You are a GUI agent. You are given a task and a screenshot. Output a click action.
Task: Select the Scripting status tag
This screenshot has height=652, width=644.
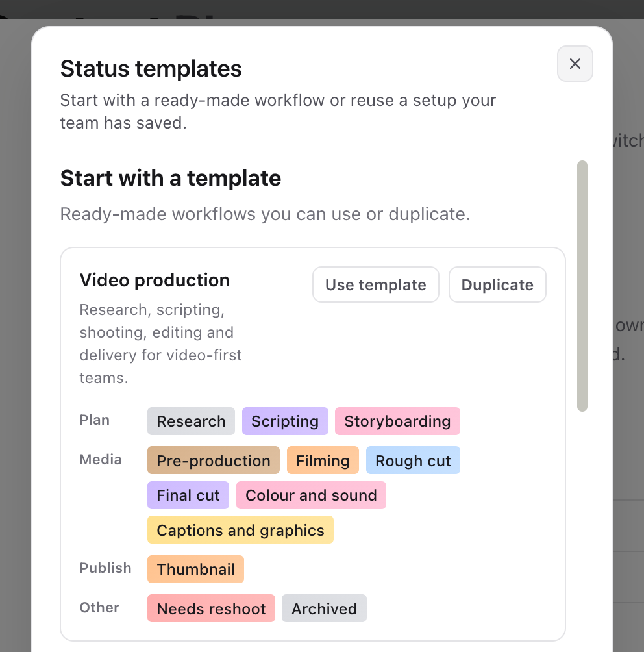pyautogui.click(x=285, y=421)
